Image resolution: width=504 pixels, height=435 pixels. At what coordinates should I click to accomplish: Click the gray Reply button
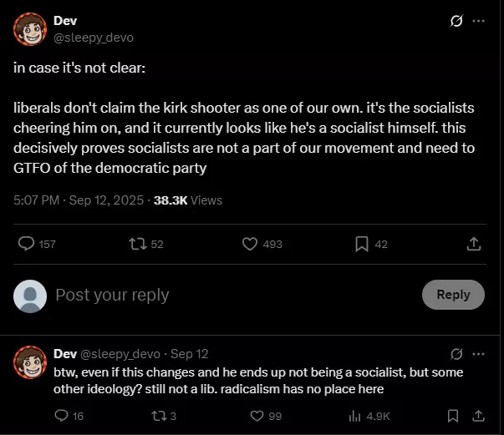(x=453, y=295)
